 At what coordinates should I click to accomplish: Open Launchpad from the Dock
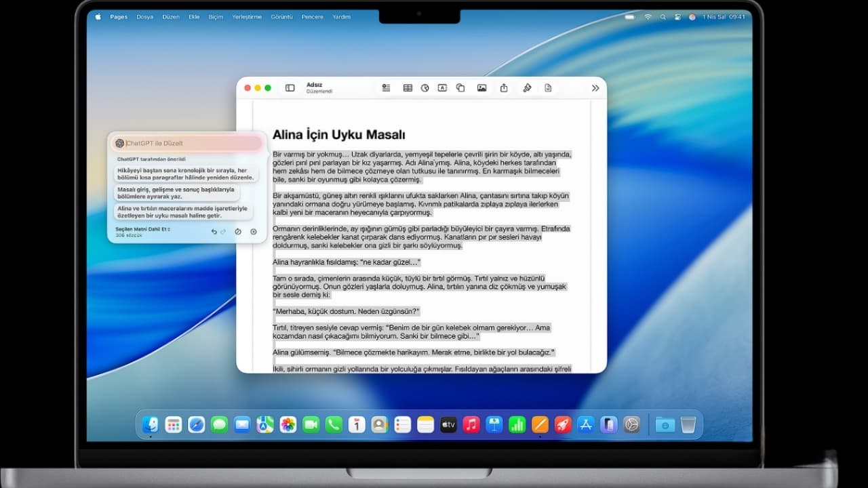(x=173, y=424)
